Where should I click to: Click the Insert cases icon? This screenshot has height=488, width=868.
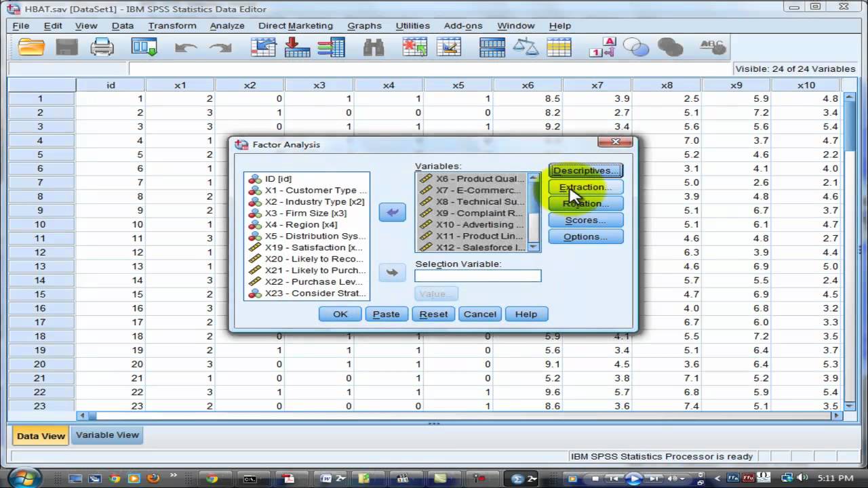pyautogui.click(x=414, y=47)
